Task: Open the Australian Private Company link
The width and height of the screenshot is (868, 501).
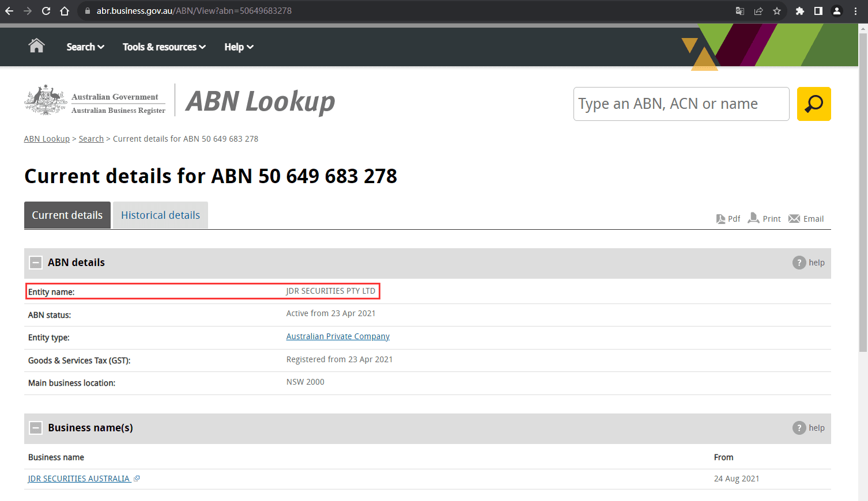Action: pyautogui.click(x=338, y=336)
